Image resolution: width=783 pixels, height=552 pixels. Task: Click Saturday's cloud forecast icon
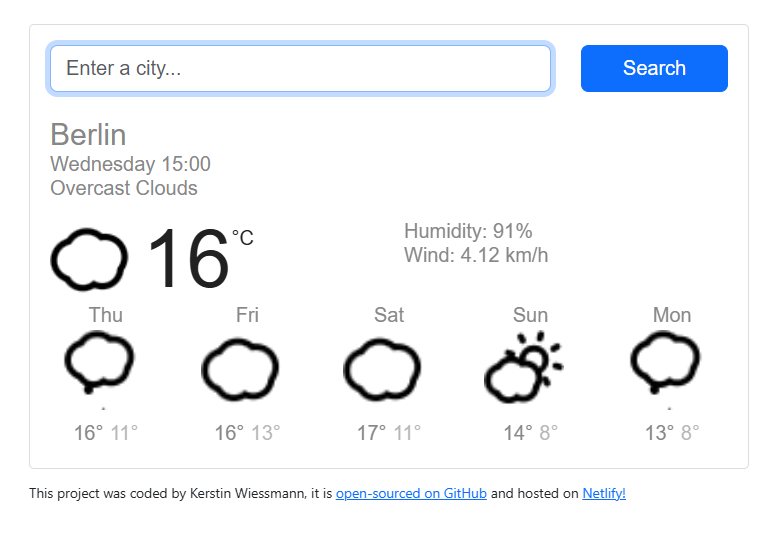tap(382, 368)
